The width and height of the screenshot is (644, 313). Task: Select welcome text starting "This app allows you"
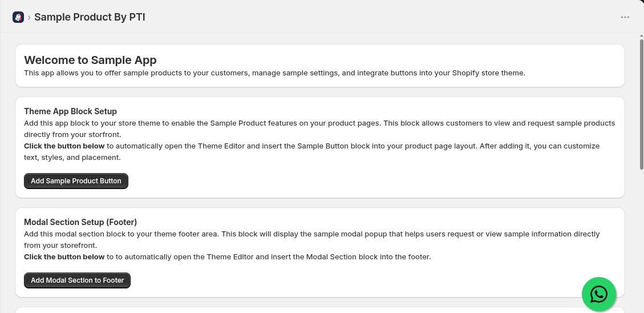275,73
